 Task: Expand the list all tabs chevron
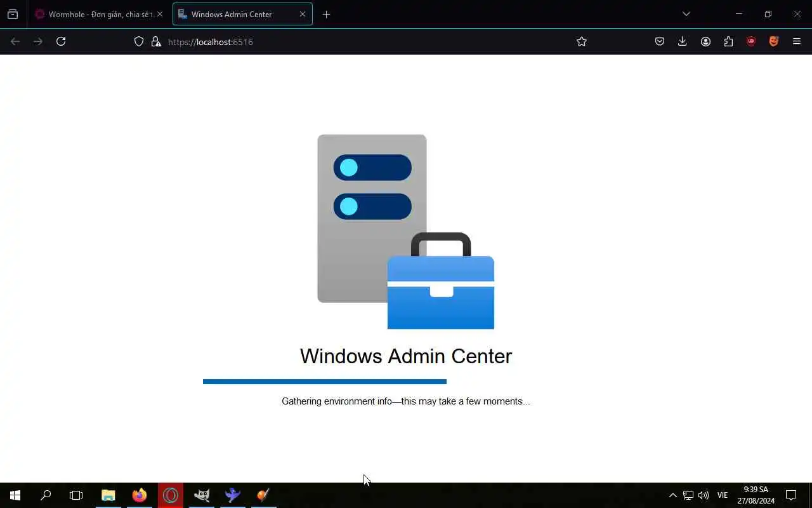click(x=686, y=14)
